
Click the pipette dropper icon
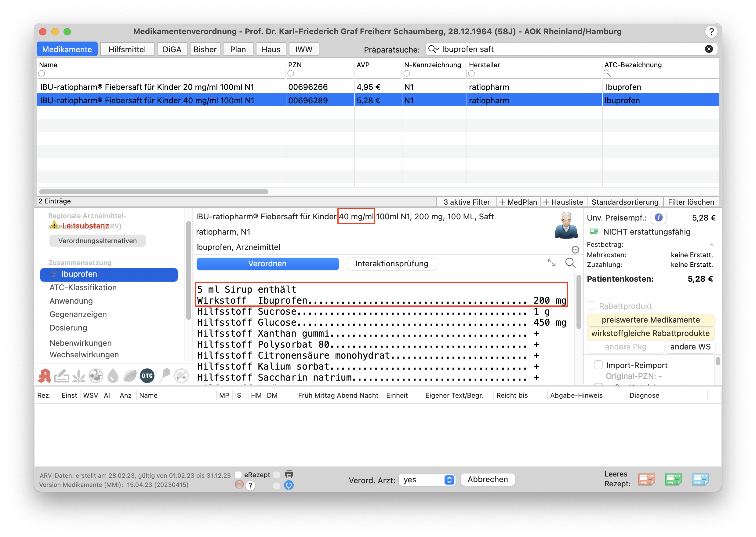click(x=165, y=376)
